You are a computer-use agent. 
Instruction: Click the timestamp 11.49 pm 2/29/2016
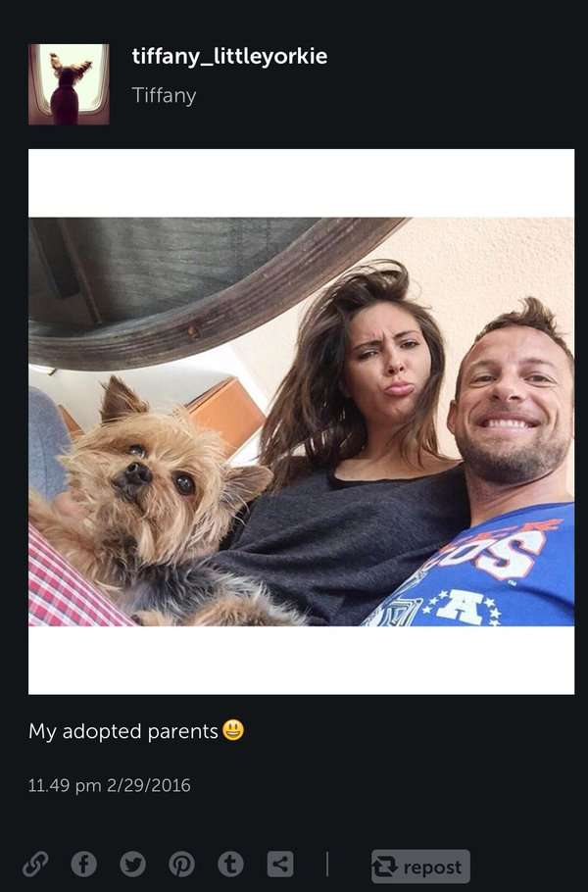click(x=109, y=785)
